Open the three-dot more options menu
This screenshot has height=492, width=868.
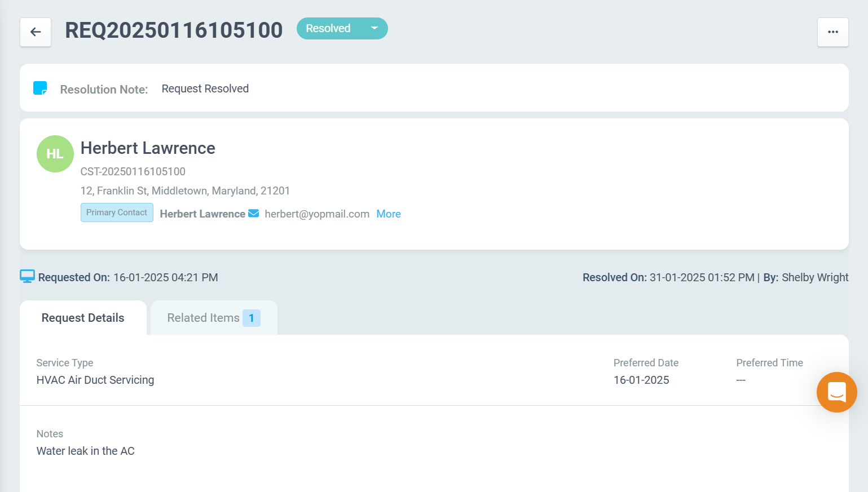click(x=832, y=32)
